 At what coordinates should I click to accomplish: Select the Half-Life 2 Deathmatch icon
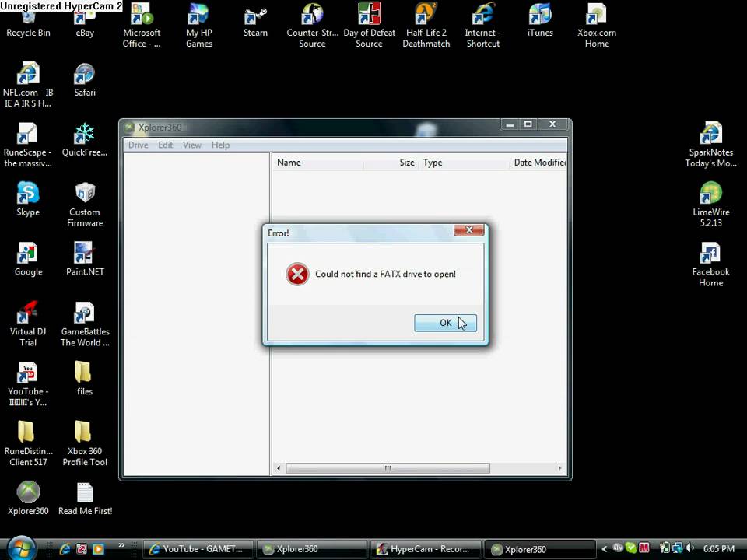coord(426,25)
